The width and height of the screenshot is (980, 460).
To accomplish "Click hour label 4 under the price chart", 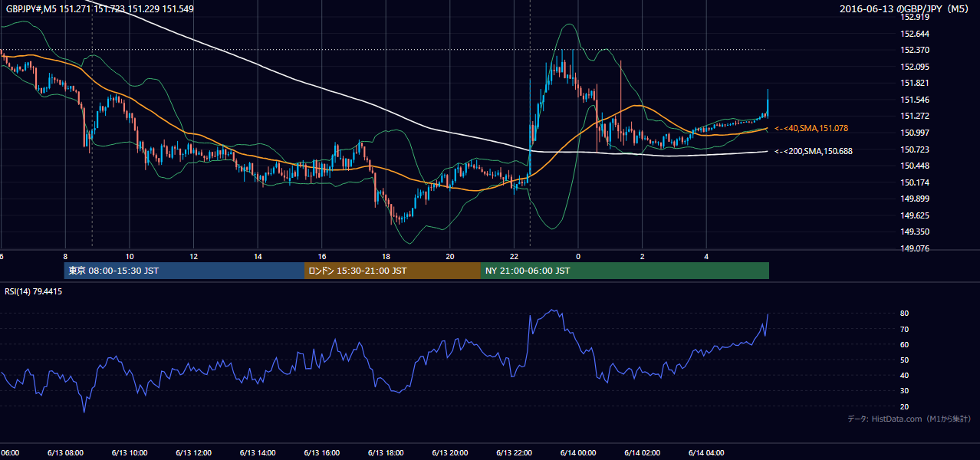I will [706, 256].
